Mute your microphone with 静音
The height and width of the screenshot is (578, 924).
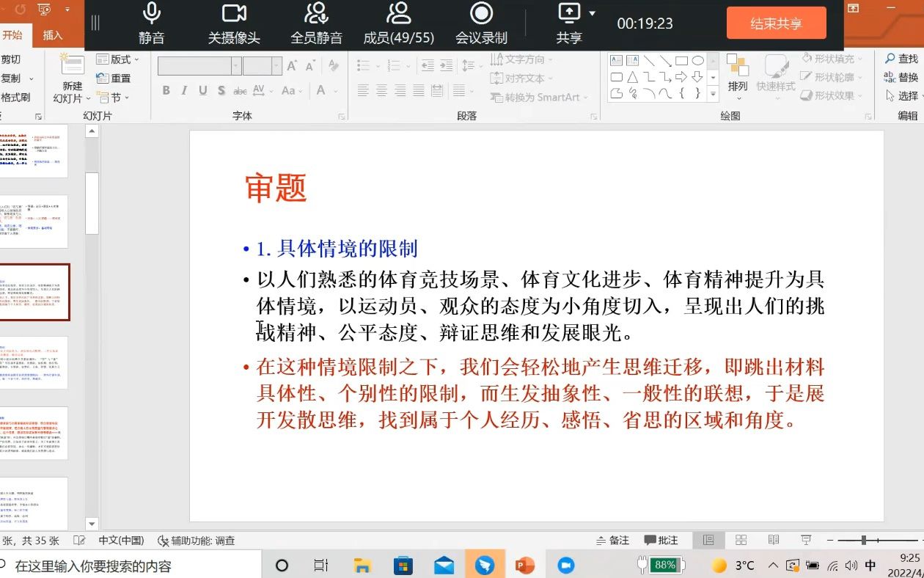tap(151, 23)
